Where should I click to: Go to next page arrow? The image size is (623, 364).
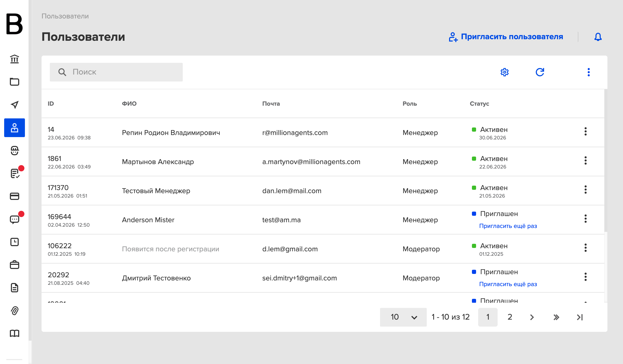click(x=532, y=317)
